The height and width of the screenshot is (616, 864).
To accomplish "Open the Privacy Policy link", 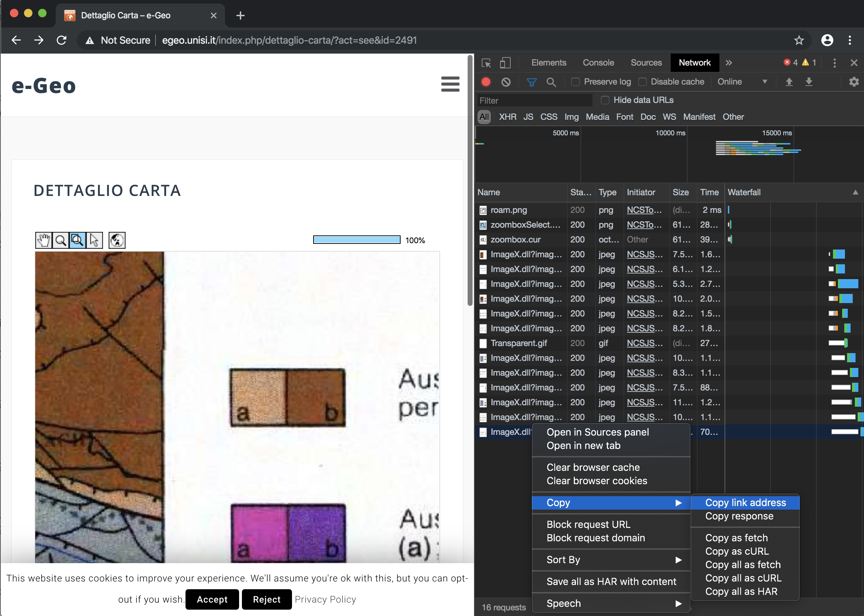I will coord(325,599).
